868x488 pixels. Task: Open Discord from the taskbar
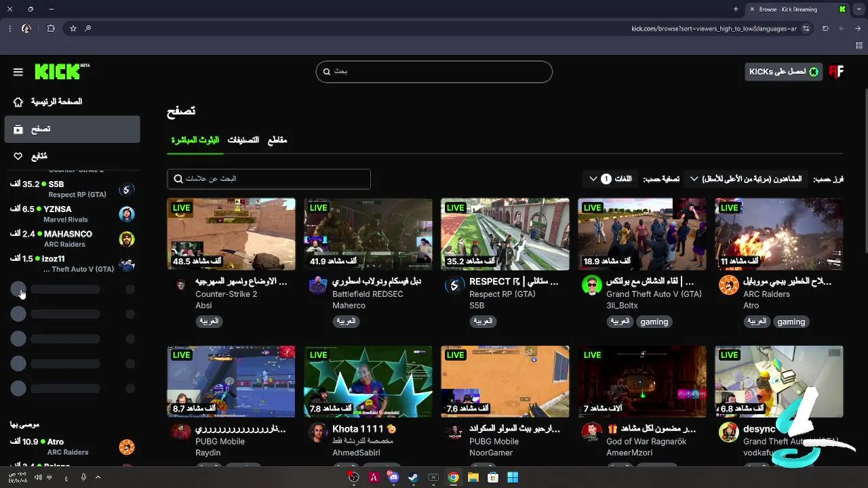pyautogui.click(x=393, y=477)
